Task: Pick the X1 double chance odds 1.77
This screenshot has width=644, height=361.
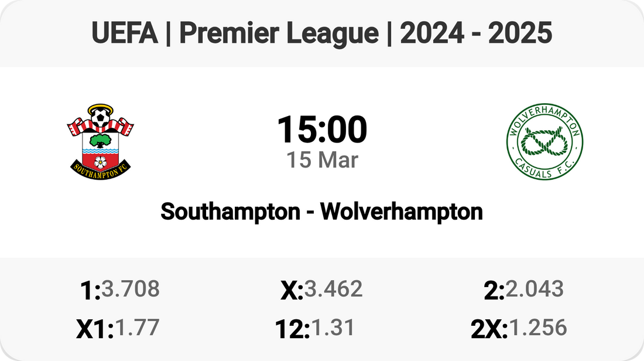Action: point(136,328)
